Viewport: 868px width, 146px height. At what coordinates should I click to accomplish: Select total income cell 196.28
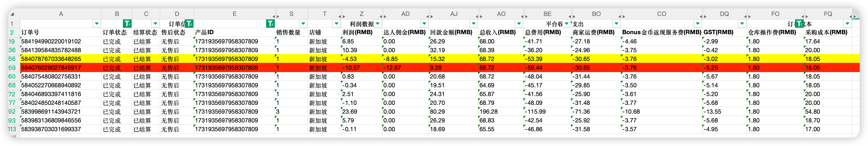point(501,112)
